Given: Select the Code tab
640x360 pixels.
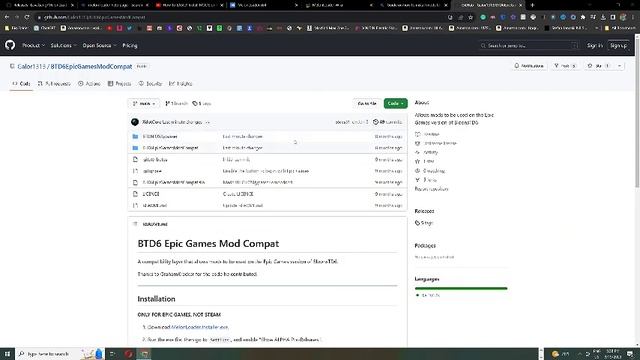Looking at the screenshot, I should (21, 83).
